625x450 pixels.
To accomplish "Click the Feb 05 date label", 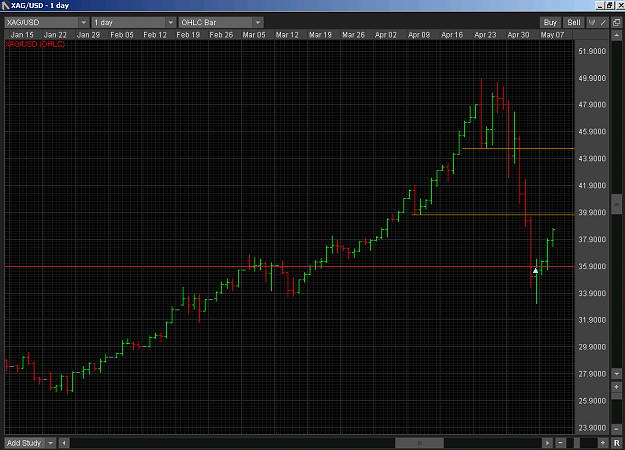I will pos(122,35).
